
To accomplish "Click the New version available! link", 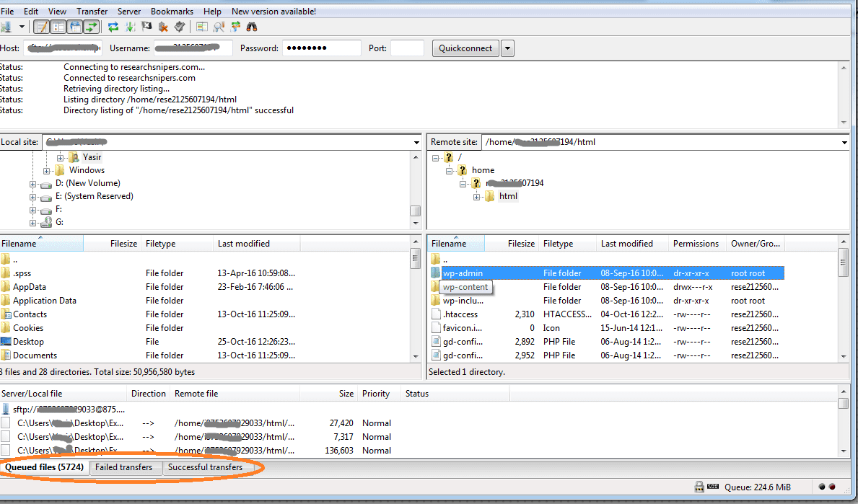I will (x=273, y=12).
